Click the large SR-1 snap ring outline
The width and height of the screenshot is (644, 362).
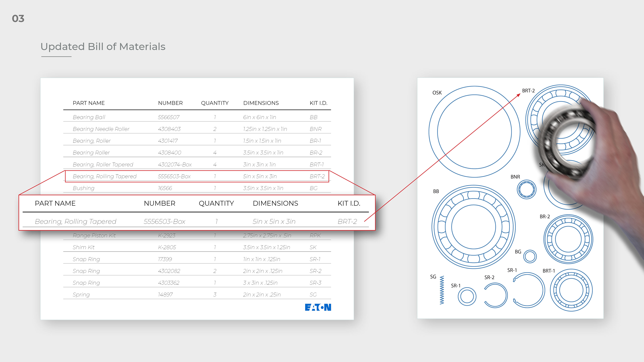[529, 290]
